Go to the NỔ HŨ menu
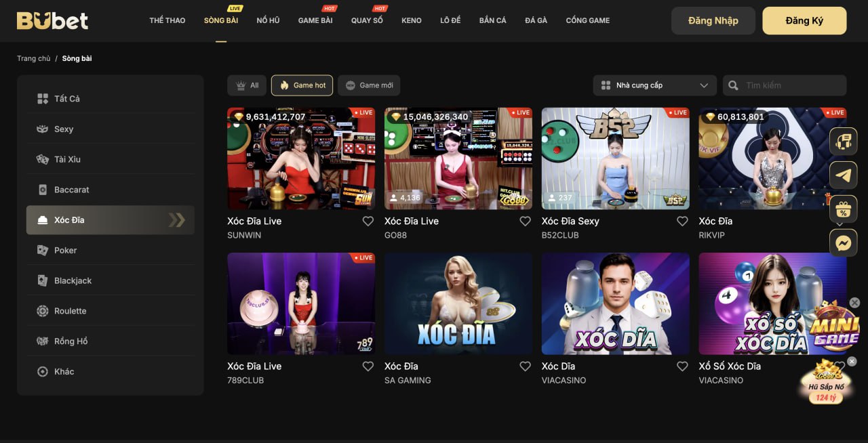 268,20
